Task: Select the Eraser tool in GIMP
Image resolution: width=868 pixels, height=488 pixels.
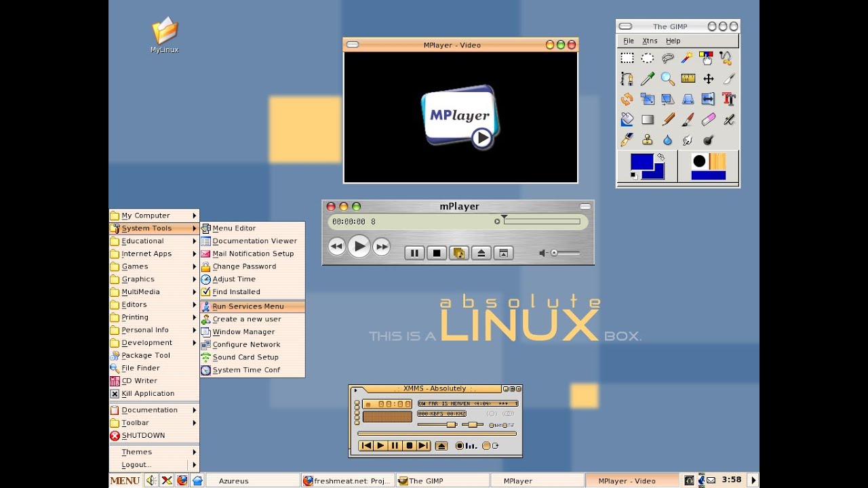Action: 708,119
